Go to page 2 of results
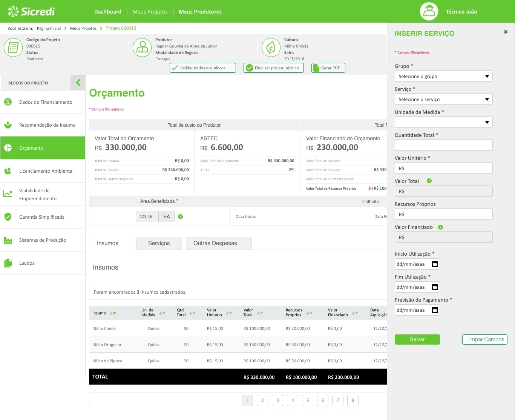This screenshot has width=515, height=420. pyautogui.click(x=262, y=400)
